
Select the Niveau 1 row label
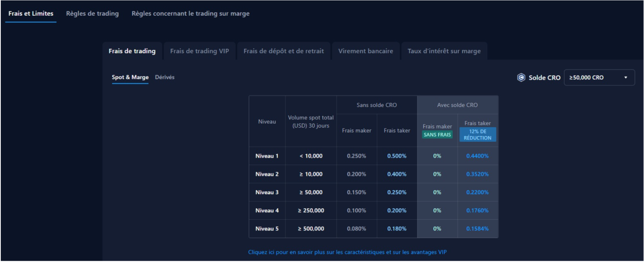pyautogui.click(x=267, y=156)
